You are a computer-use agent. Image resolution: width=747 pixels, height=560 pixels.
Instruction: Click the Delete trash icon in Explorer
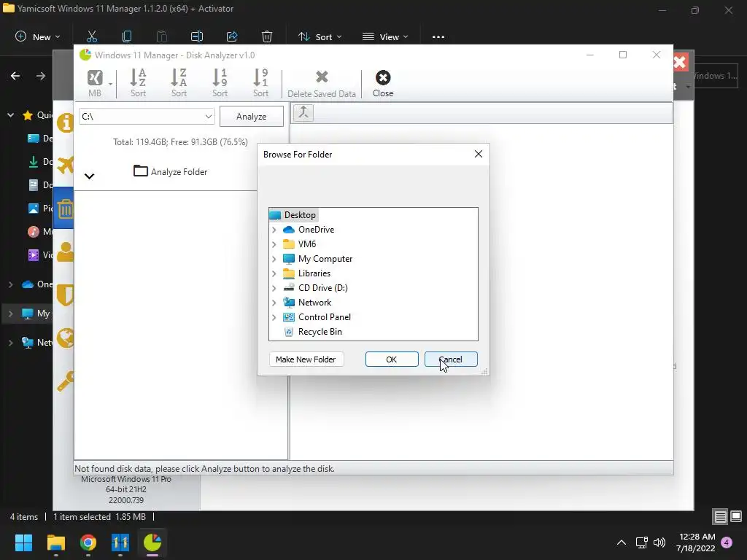267,36
